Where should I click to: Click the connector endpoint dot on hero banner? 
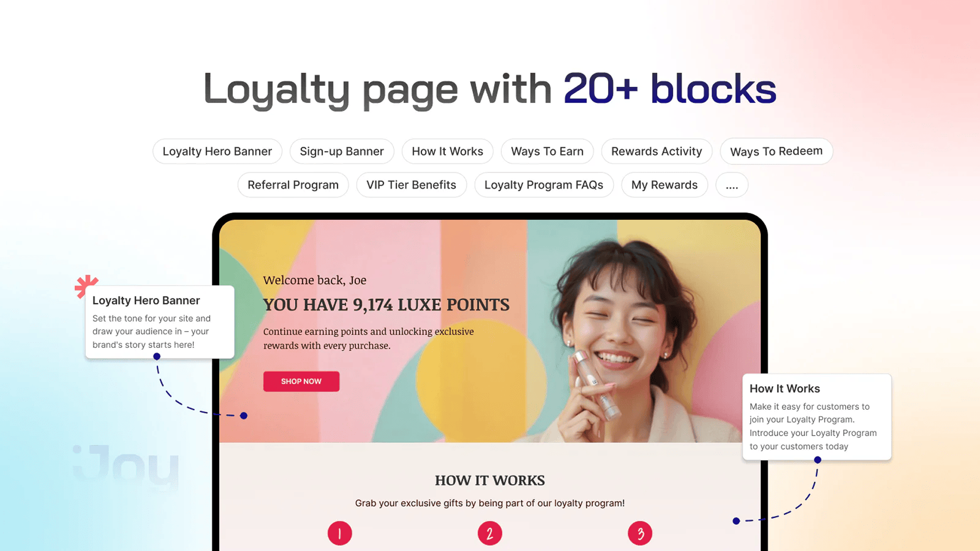244,416
